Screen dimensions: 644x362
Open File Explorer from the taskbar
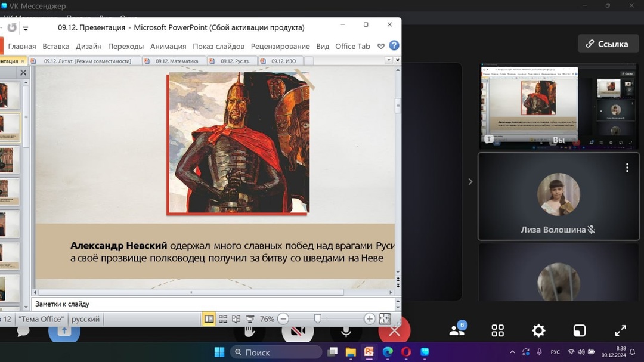tap(351, 352)
